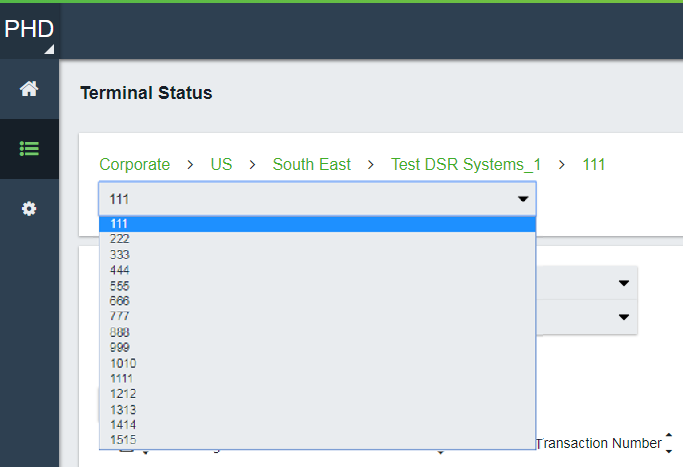Image resolution: width=683 pixels, height=467 pixels.
Task: Open the US breadcrumb link
Action: pyautogui.click(x=221, y=165)
